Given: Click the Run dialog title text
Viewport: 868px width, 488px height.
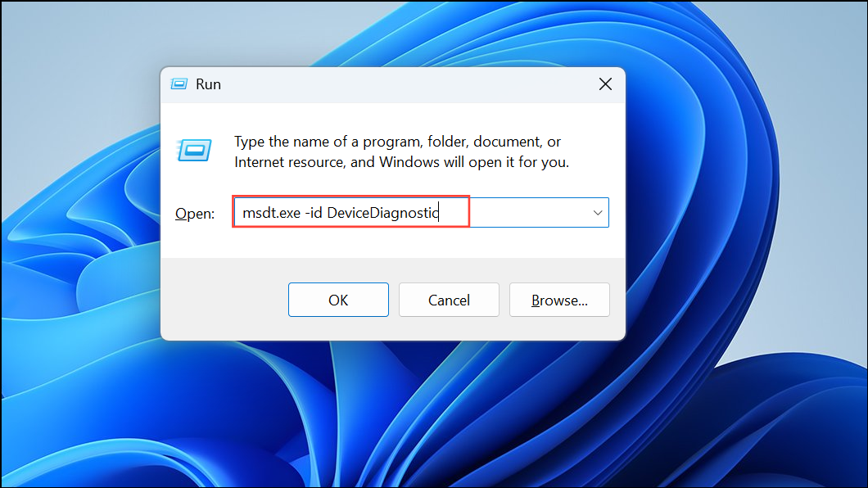Looking at the screenshot, I should point(208,84).
